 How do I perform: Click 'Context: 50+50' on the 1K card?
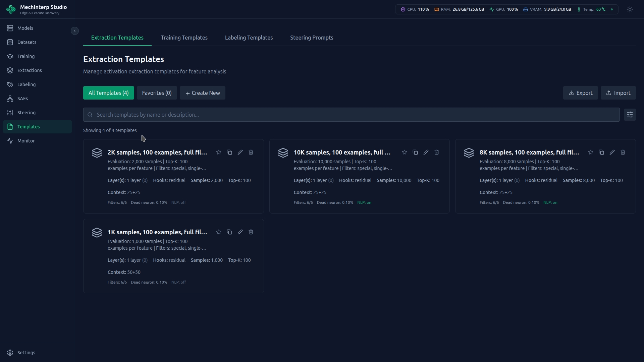coord(124,272)
